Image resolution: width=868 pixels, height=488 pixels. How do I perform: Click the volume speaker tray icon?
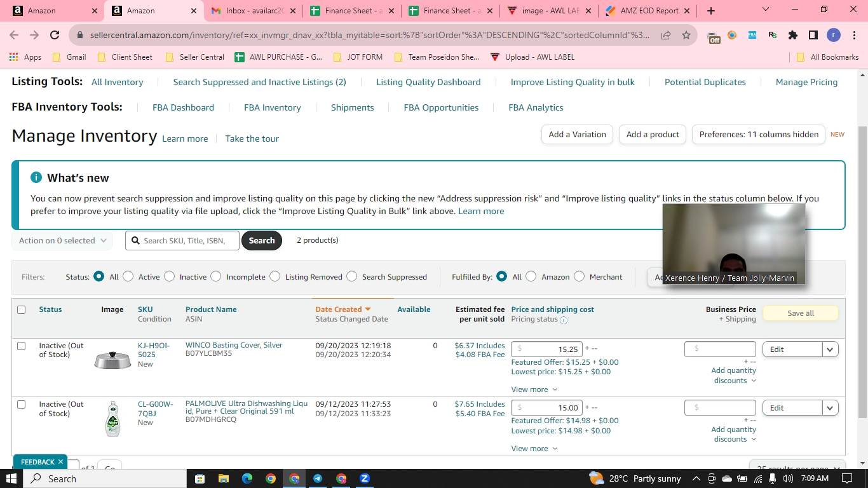788,478
